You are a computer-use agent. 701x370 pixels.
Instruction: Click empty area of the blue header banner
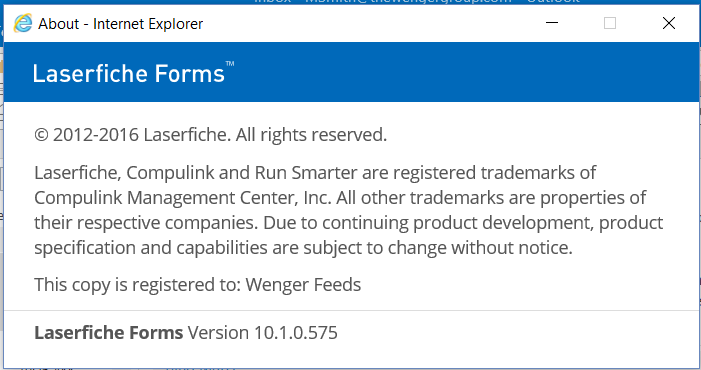click(465, 72)
